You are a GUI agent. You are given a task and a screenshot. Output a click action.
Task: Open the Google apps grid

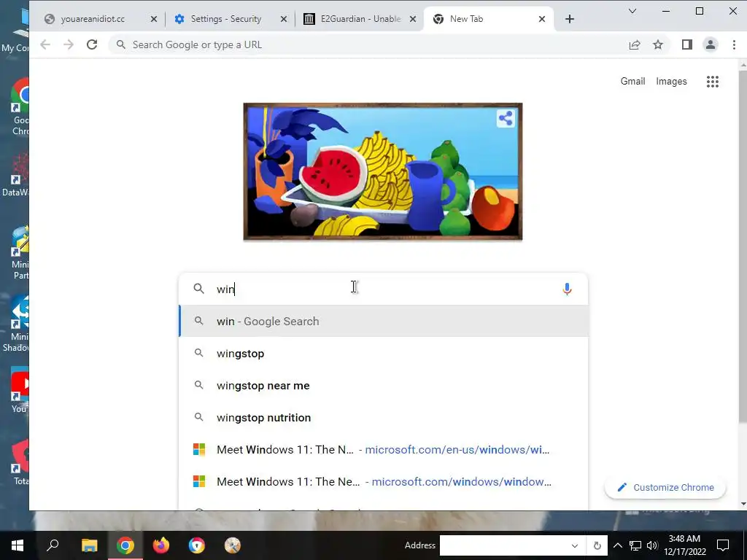(712, 82)
